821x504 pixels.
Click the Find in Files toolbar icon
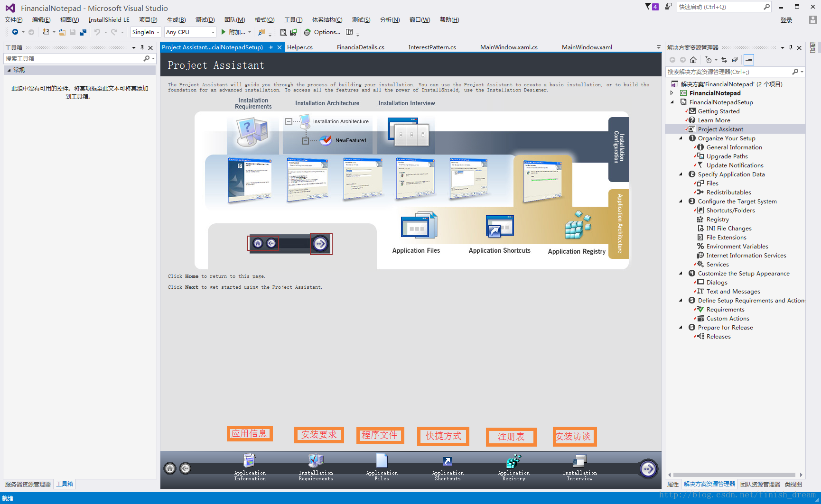[x=261, y=32]
